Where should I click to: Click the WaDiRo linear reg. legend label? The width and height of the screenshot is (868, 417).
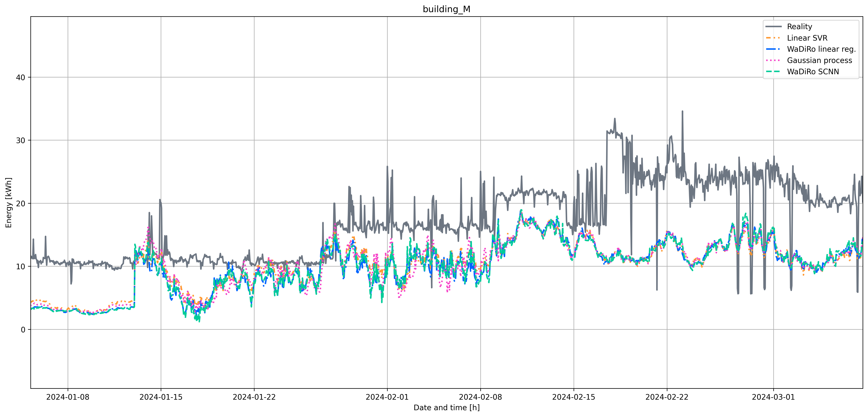pos(821,49)
